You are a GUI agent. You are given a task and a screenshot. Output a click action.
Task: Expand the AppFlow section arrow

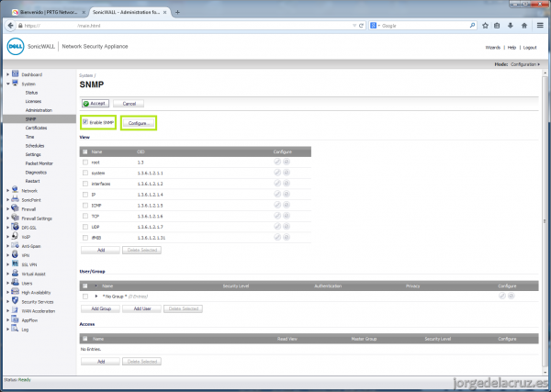[7, 320]
